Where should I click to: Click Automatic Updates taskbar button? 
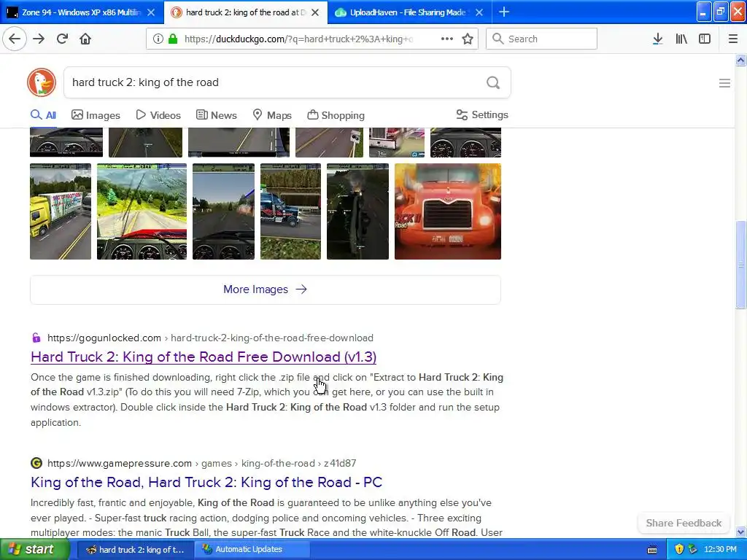click(x=252, y=550)
